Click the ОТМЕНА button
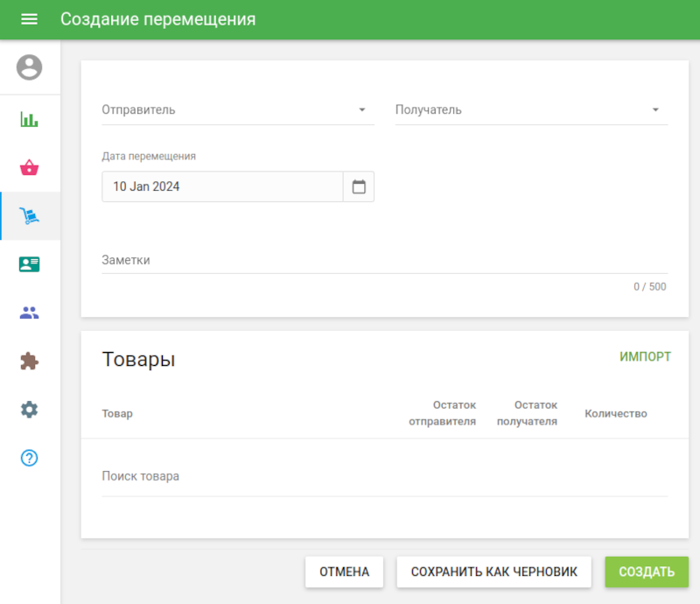 click(344, 572)
